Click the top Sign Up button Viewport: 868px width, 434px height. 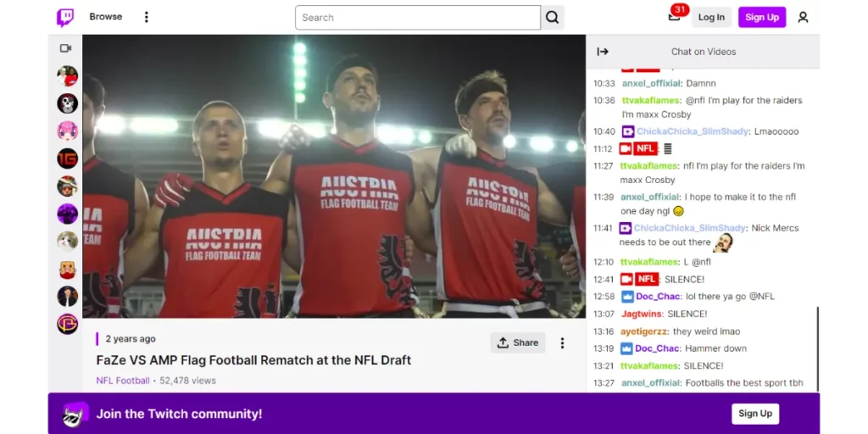tap(761, 17)
